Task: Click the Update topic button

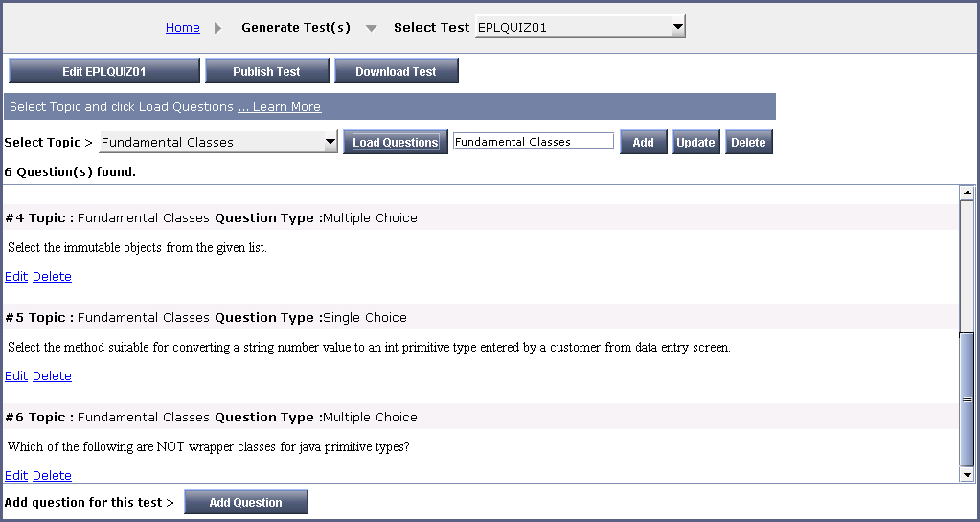Action: point(695,142)
